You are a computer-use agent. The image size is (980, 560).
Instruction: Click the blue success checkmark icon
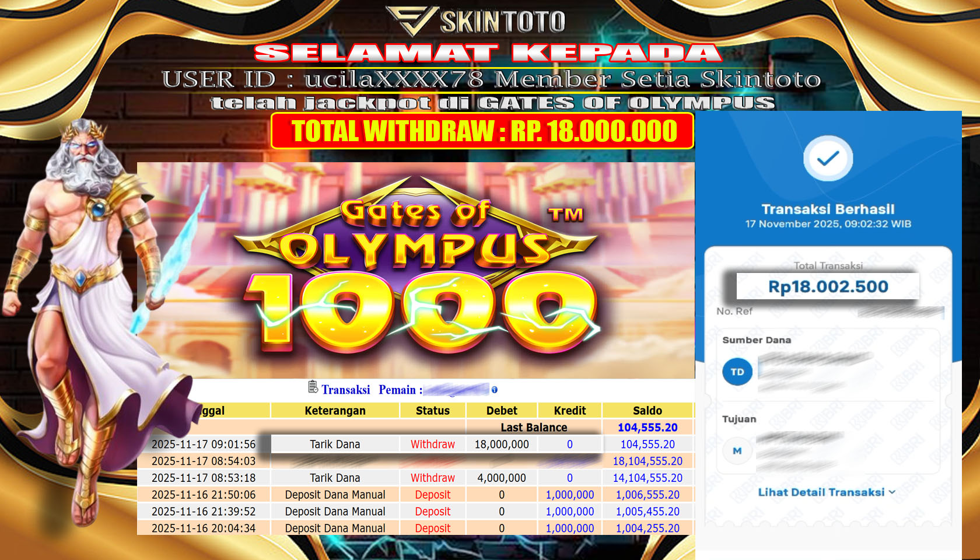[x=828, y=159]
